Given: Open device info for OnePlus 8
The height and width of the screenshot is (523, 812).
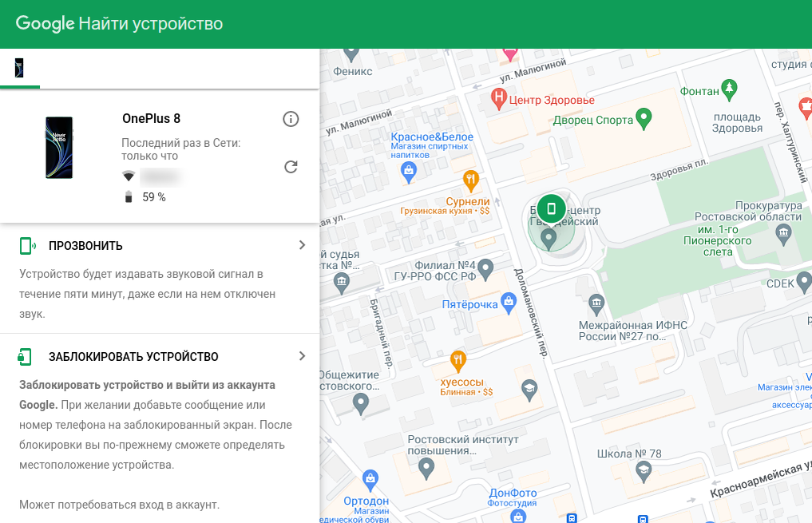Looking at the screenshot, I should pos(291,119).
